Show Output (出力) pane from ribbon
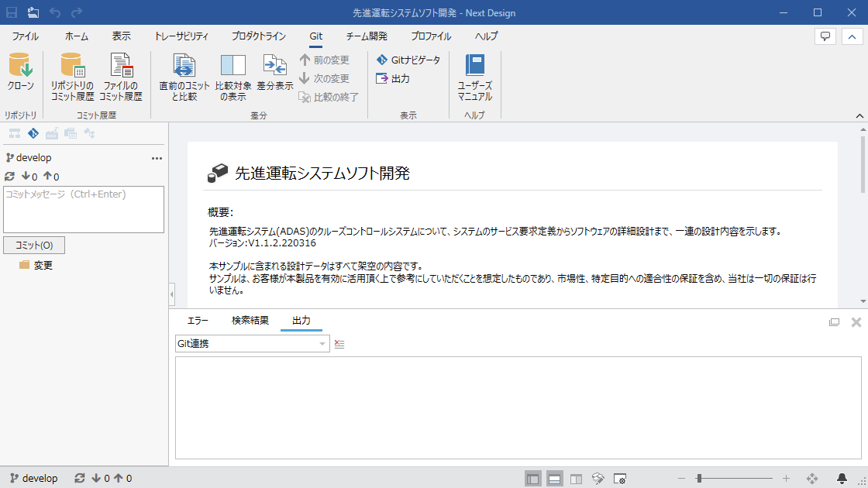This screenshot has width=868, height=488. (x=393, y=78)
